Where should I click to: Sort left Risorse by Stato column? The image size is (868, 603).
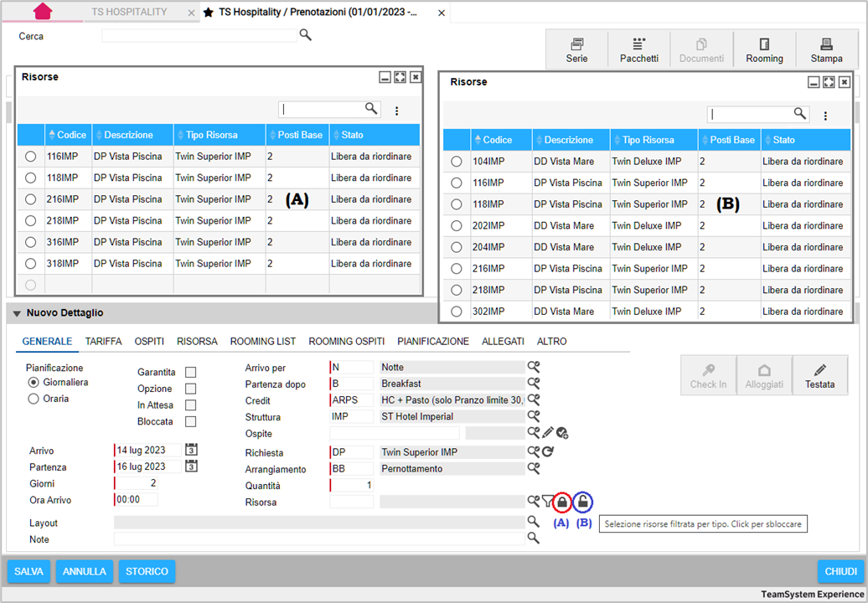(375, 135)
